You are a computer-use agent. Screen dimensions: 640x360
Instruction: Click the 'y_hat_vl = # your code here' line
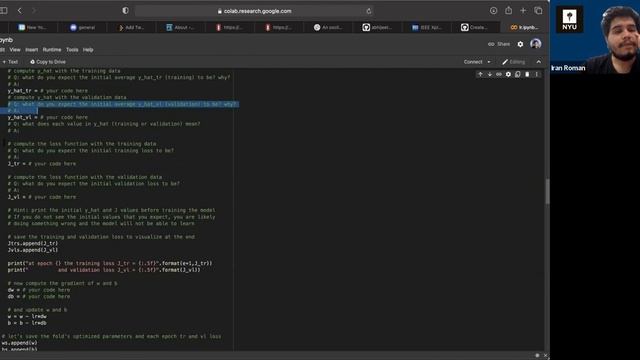(x=48, y=117)
